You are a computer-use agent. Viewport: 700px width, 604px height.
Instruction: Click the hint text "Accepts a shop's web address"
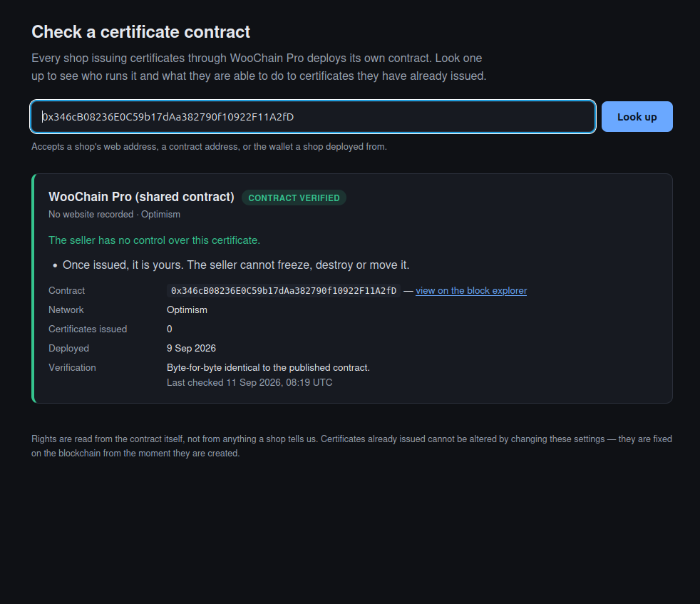pos(209,146)
